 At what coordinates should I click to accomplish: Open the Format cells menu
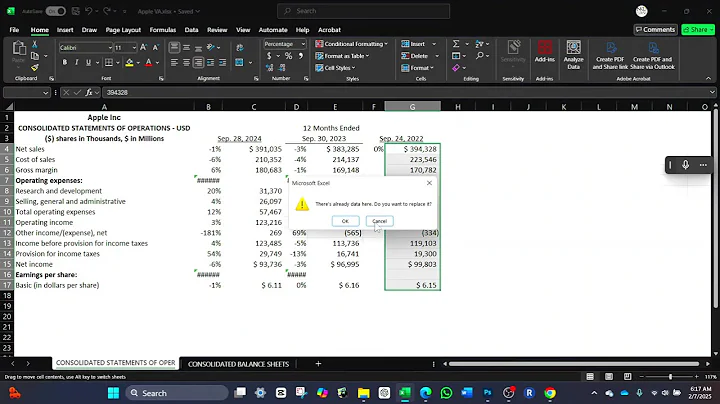(x=417, y=68)
